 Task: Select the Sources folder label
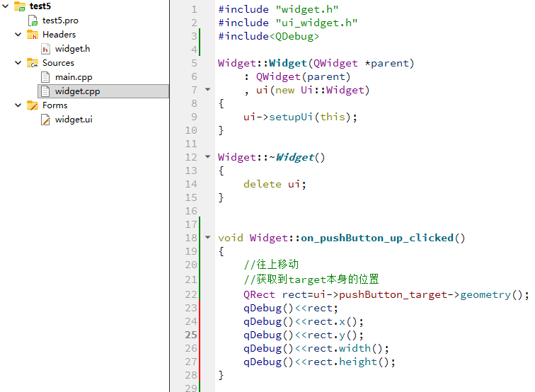(x=58, y=63)
